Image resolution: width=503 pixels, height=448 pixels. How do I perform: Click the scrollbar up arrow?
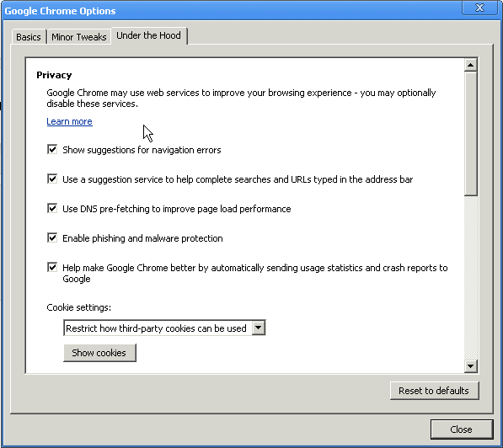471,65
